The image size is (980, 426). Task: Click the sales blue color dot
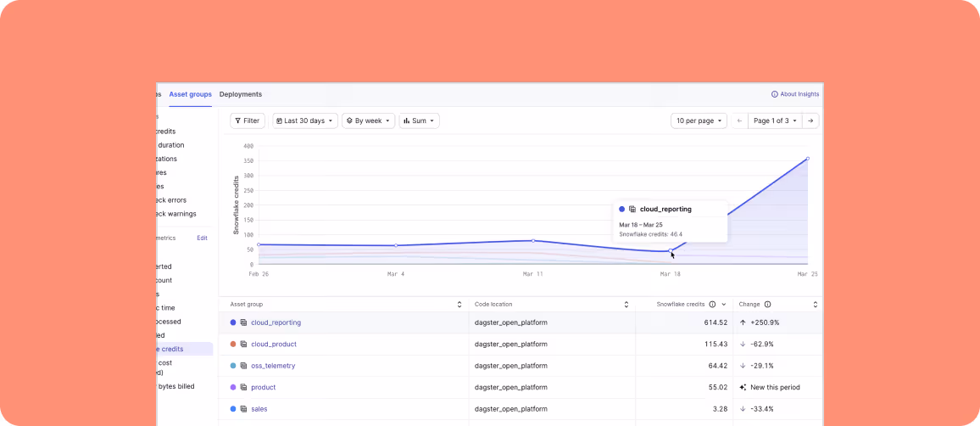tap(233, 409)
